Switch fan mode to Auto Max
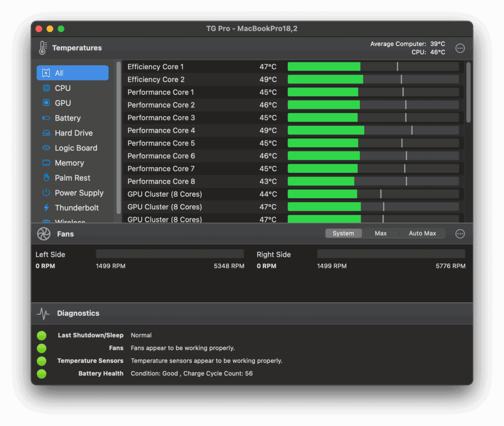This screenshot has width=504, height=426. (422, 234)
